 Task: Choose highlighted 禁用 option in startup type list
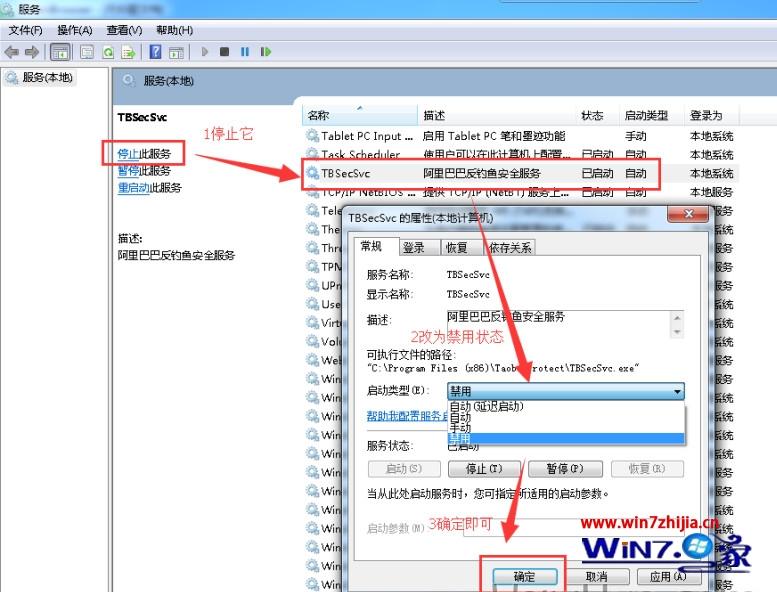click(566, 438)
